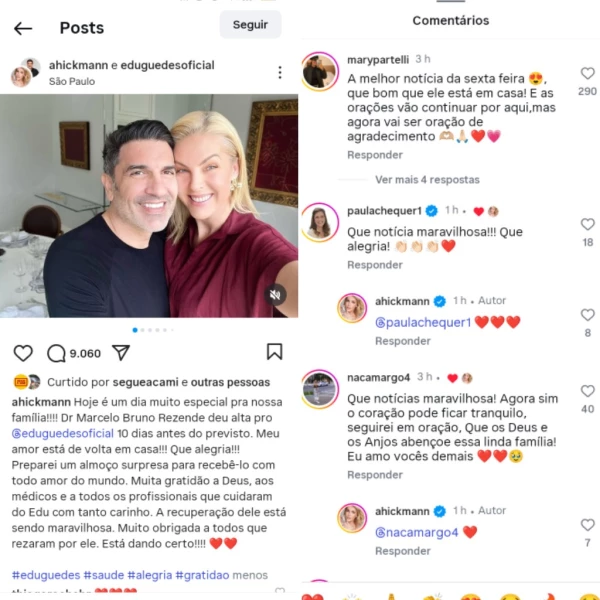Viewport: 600px width, 600px height.
Task: Collapse the caption with menos
Action: pos(250,575)
